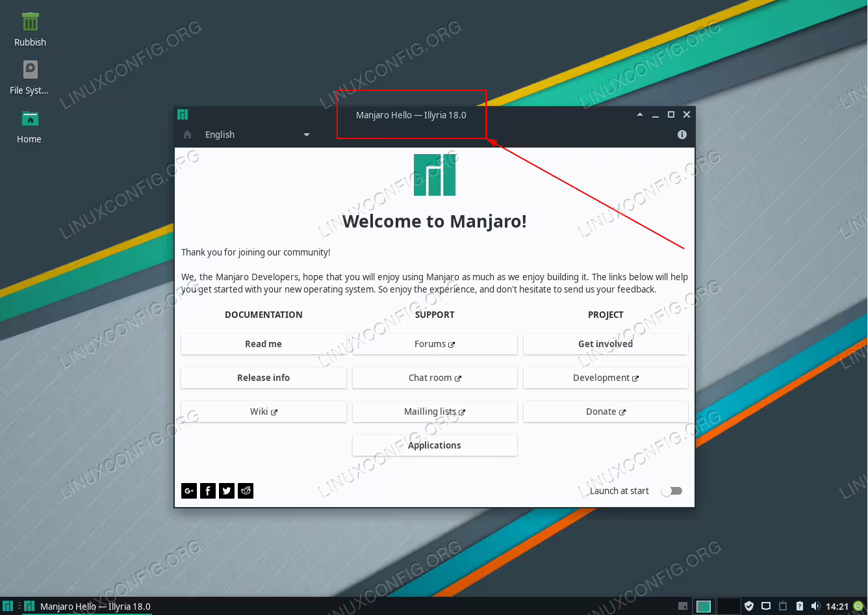Click the display tray icon
Viewport: 868px width, 615px height.
[766, 606]
